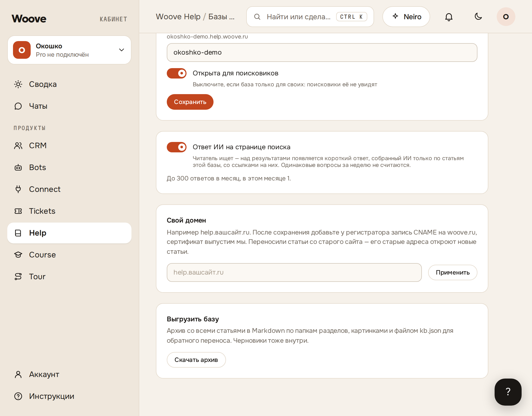Go to Course product

click(69, 255)
